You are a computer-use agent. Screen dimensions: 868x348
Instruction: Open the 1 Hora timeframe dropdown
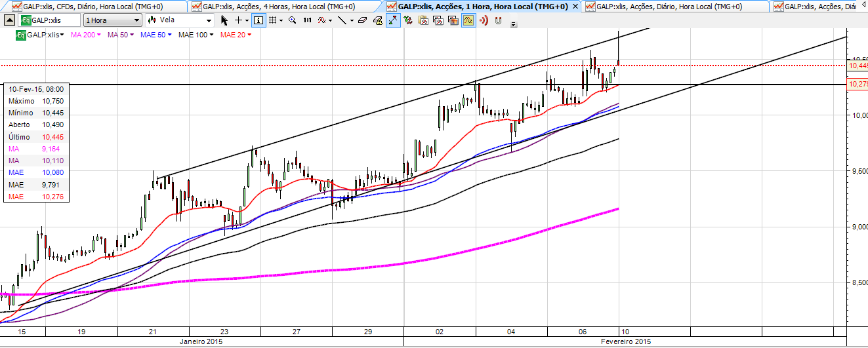click(x=114, y=20)
